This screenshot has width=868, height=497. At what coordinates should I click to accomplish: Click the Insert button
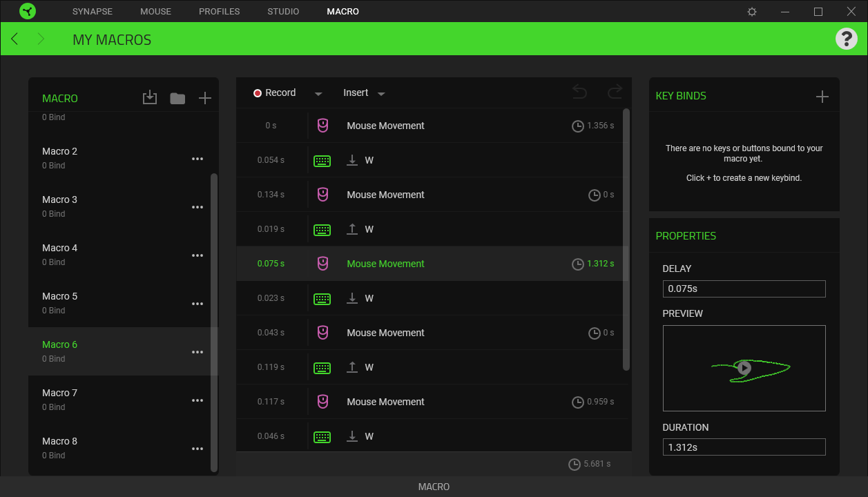click(356, 92)
